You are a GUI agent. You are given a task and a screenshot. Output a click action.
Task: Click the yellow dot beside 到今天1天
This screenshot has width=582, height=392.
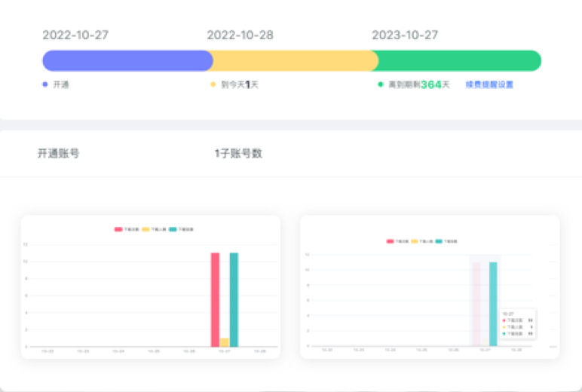click(213, 84)
